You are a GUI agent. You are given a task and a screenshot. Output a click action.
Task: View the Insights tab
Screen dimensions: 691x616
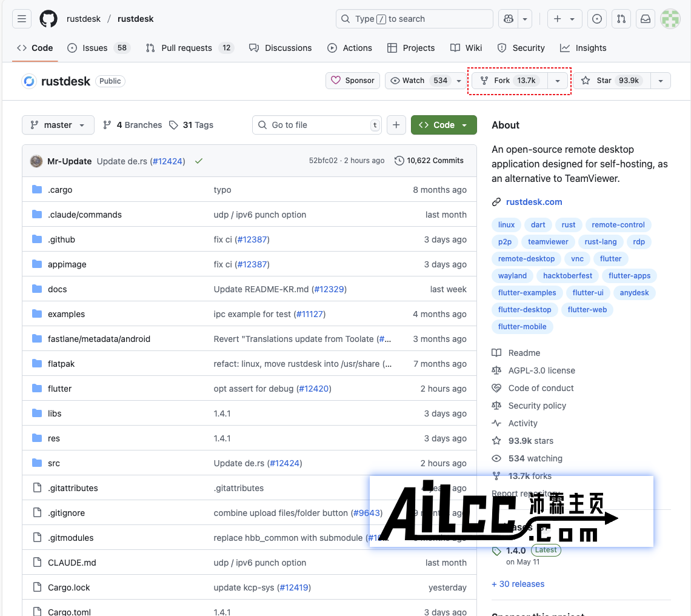pos(583,48)
